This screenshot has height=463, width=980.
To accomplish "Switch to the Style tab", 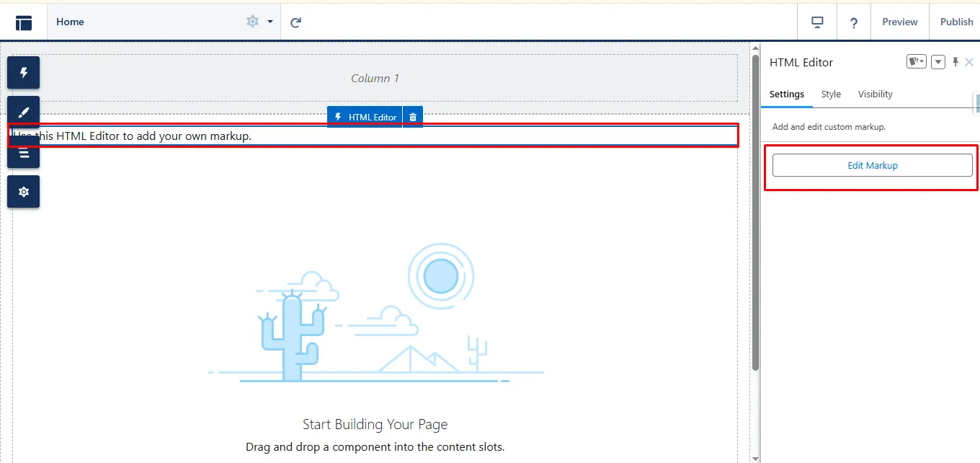I will point(831,94).
